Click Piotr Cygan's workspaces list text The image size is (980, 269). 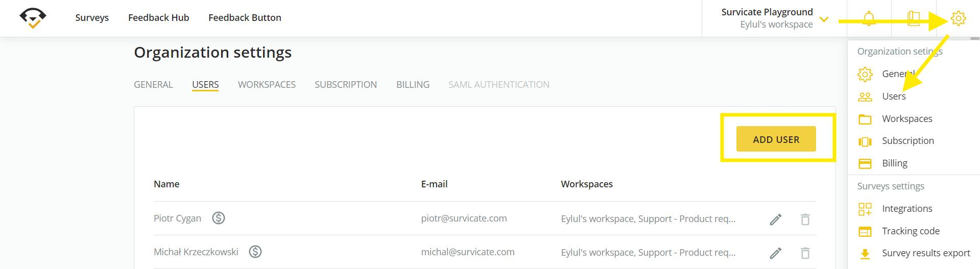coord(648,219)
